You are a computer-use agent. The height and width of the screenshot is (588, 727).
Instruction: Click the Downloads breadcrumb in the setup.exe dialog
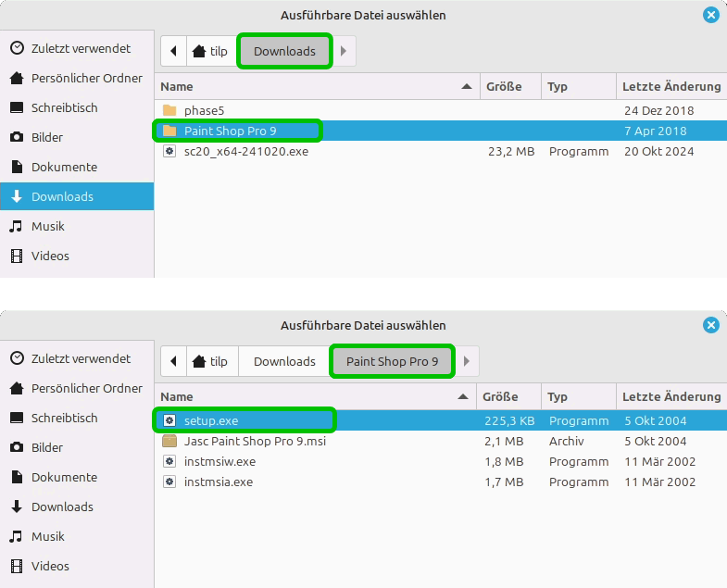(284, 361)
